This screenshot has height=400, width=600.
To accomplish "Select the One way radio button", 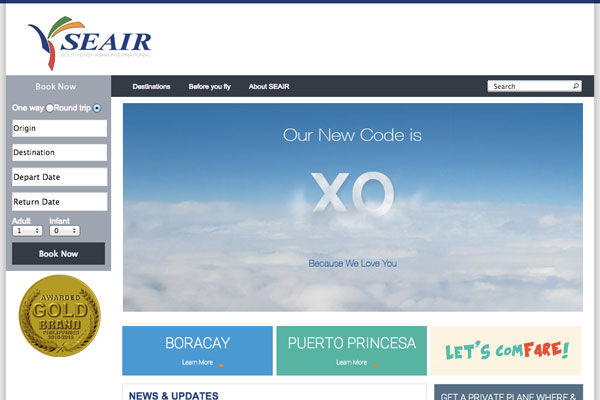I will coord(50,108).
